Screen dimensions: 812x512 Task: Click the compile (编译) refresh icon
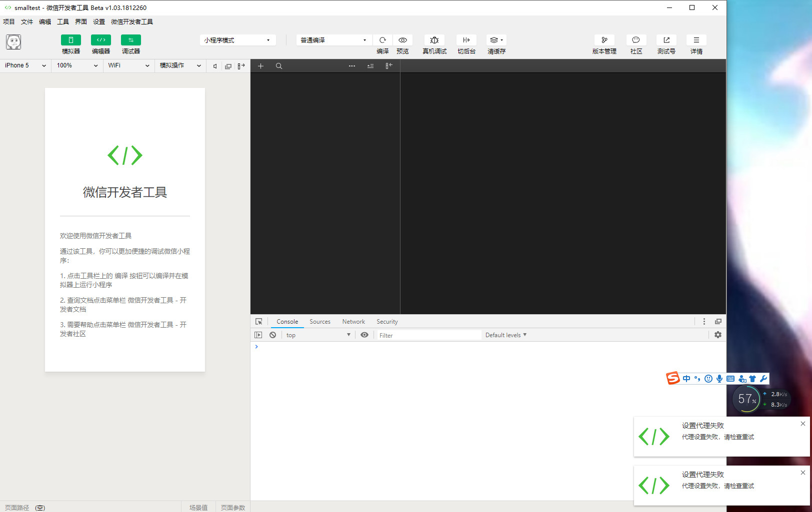[382, 40]
